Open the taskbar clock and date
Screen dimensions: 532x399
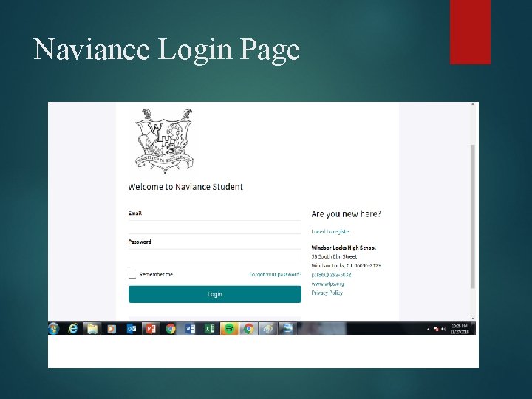coord(460,329)
